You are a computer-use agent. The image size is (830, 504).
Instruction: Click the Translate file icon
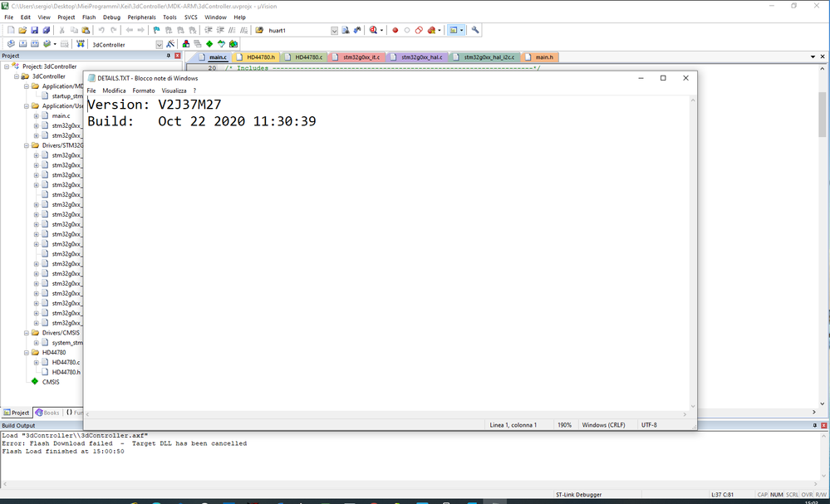(11, 44)
